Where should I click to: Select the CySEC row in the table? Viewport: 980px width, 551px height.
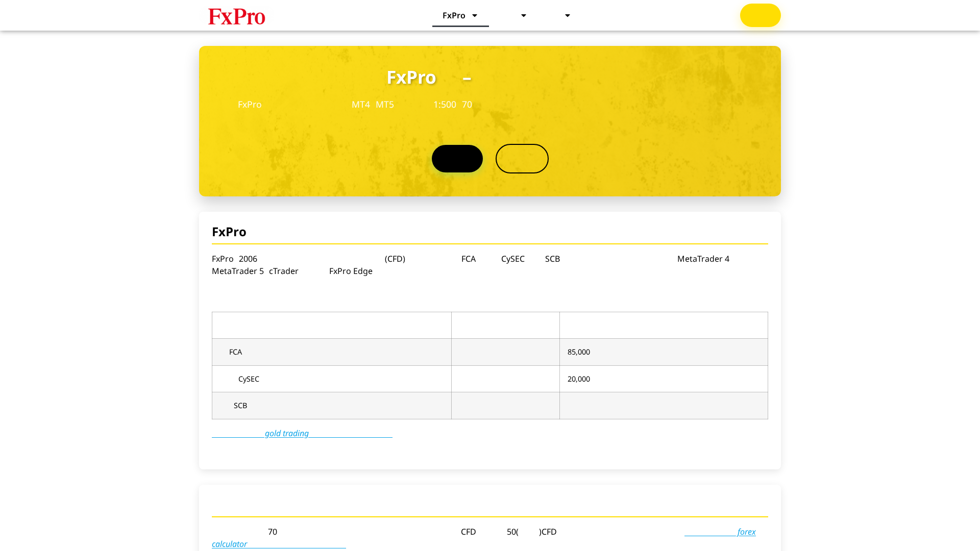[332, 379]
